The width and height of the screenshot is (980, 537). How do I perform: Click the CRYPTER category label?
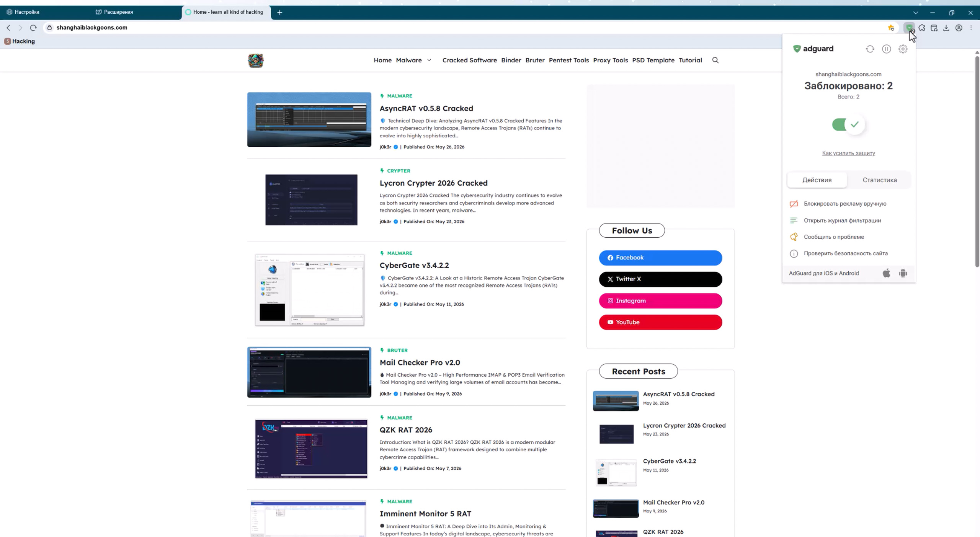click(398, 171)
